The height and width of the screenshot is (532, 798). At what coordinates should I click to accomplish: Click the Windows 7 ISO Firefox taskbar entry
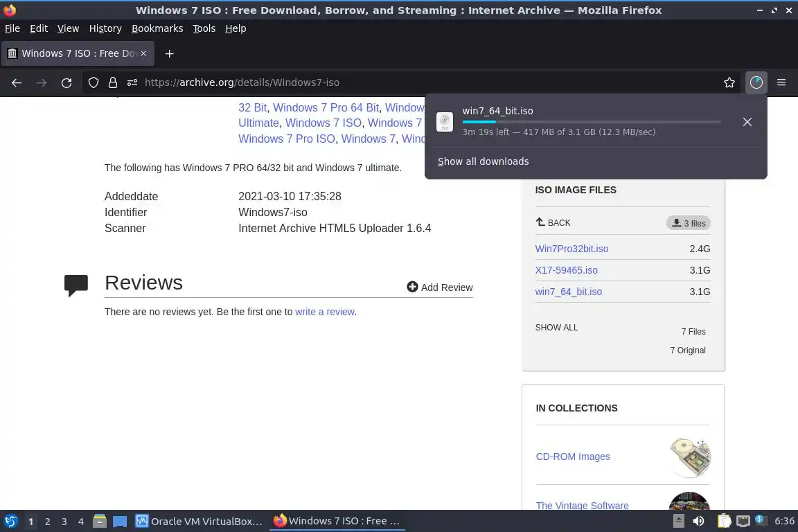pyautogui.click(x=337, y=522)
